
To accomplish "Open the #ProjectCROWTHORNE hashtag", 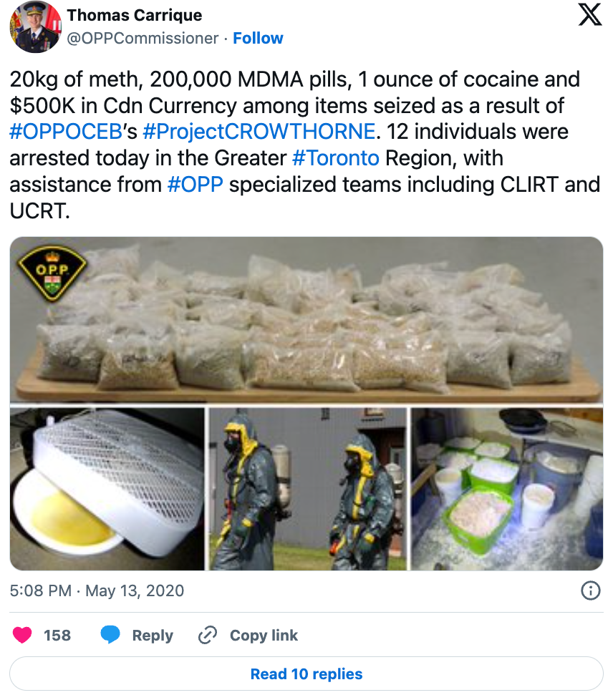I will (x=259, y=132).
